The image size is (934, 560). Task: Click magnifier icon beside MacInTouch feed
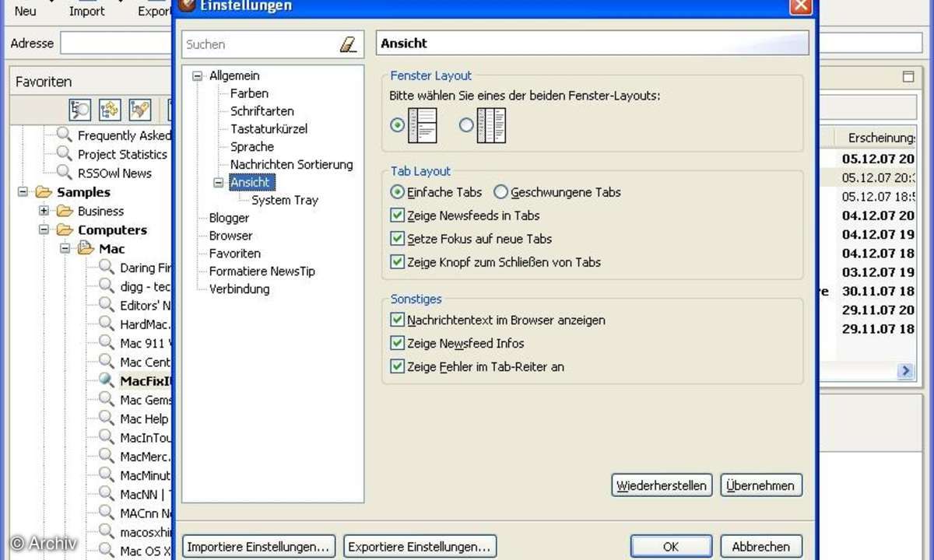click(x=107, y=437)
